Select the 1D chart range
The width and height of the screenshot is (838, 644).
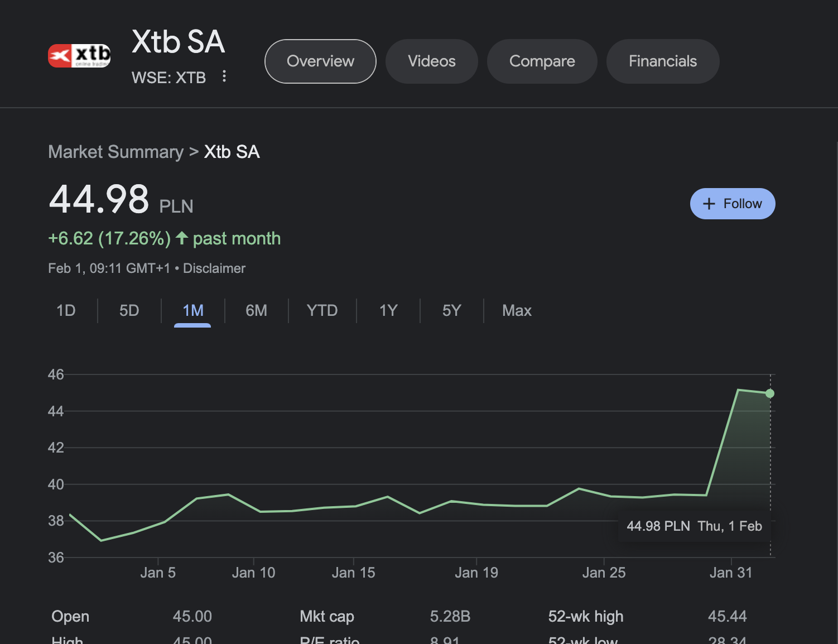[66, 310]
